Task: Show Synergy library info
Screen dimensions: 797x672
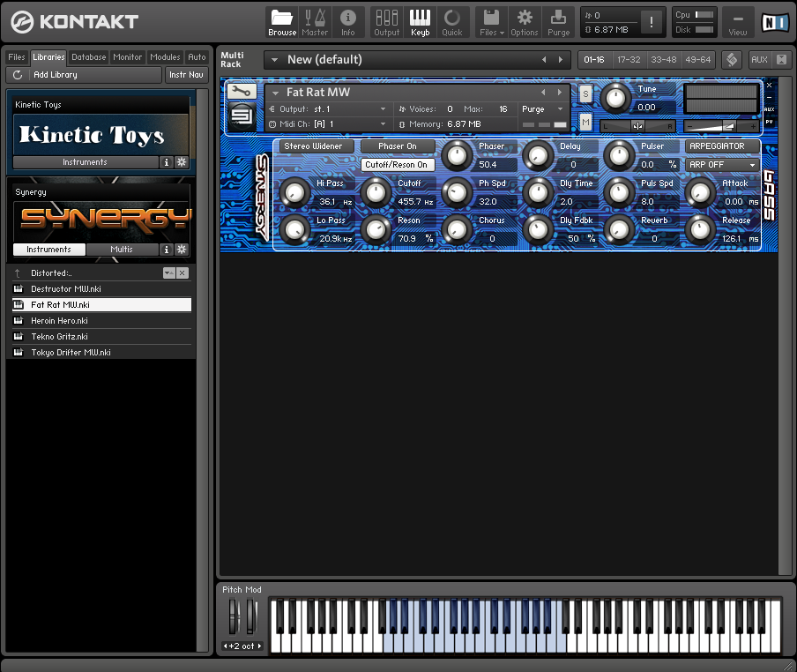Action: 167,250
